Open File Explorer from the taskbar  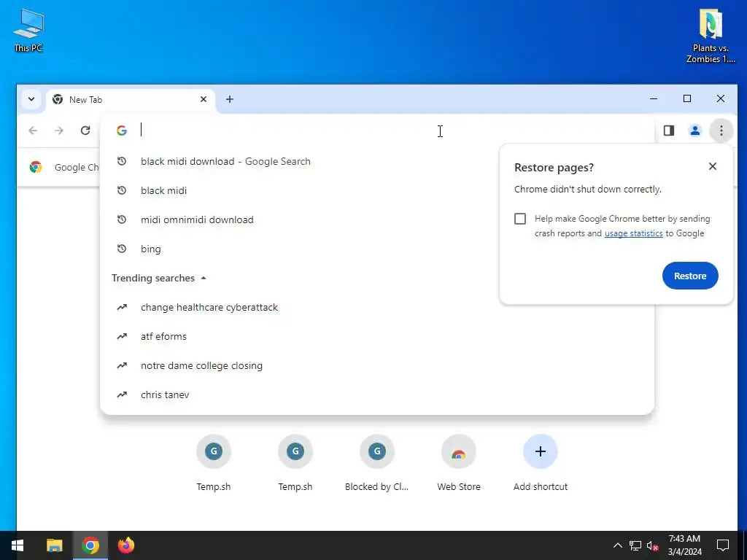[x=54, y=545]
